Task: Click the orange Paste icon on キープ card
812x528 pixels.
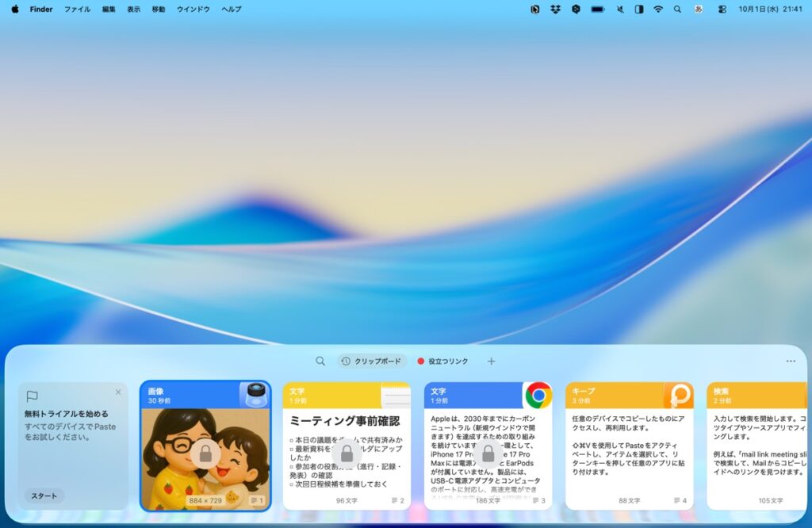Action: coord(679,395)
